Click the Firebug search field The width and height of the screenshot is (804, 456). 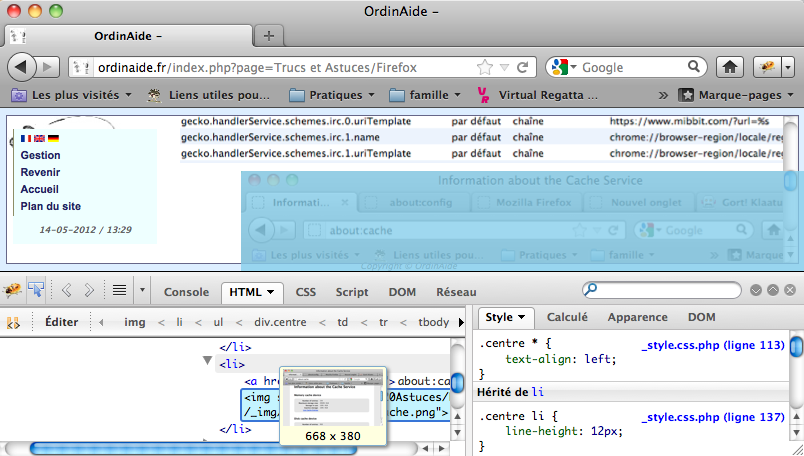pos(662,290)
